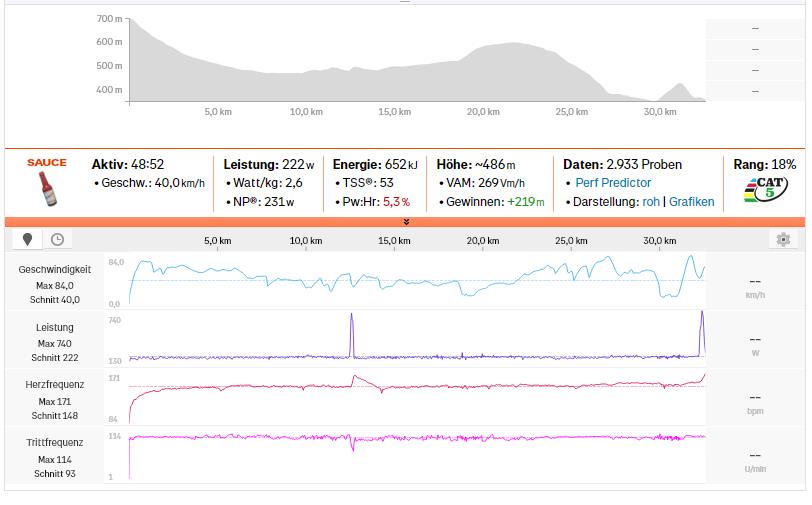Click the Leistung chart label
The image size is (812, 505).
(55, 327)
